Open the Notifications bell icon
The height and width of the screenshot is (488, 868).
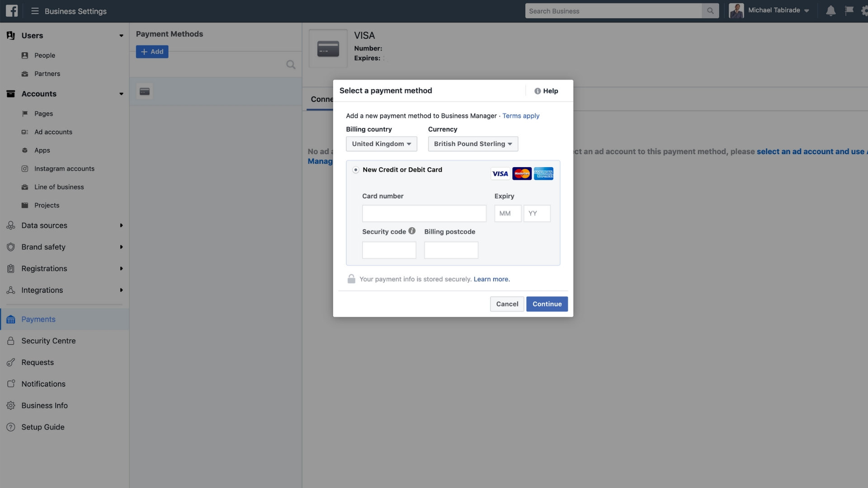(830, 10)
